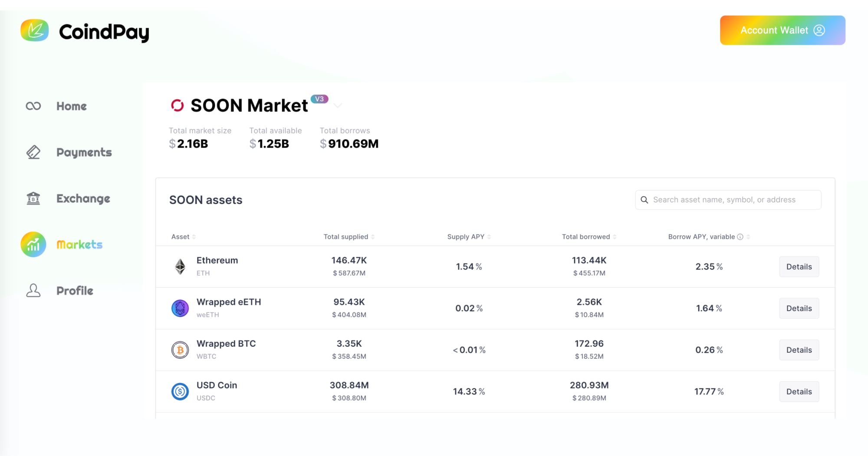
Task: Click the rainbow Markets chart icon
Action: point(33,244)
